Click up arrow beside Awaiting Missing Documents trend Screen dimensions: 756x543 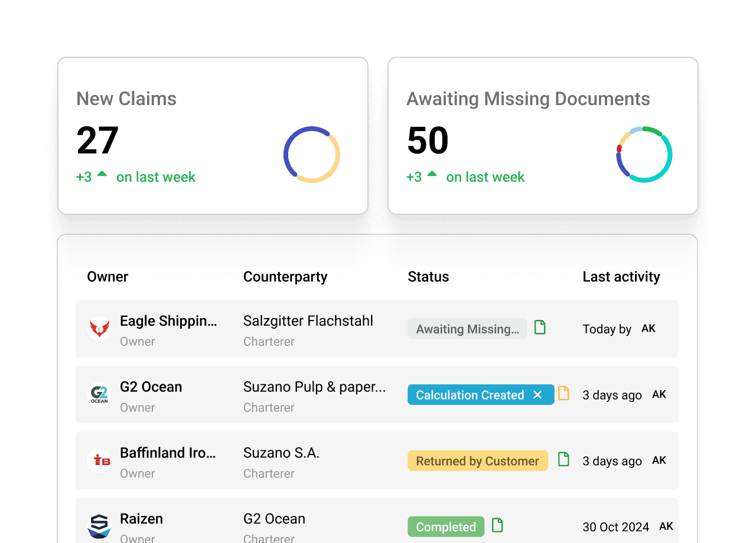[432, 174]
